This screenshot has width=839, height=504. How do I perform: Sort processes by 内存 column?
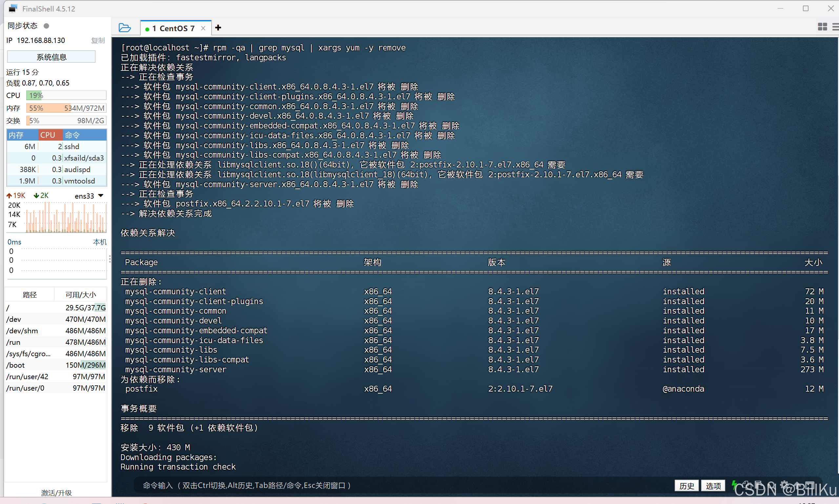[x=22, y=135]
